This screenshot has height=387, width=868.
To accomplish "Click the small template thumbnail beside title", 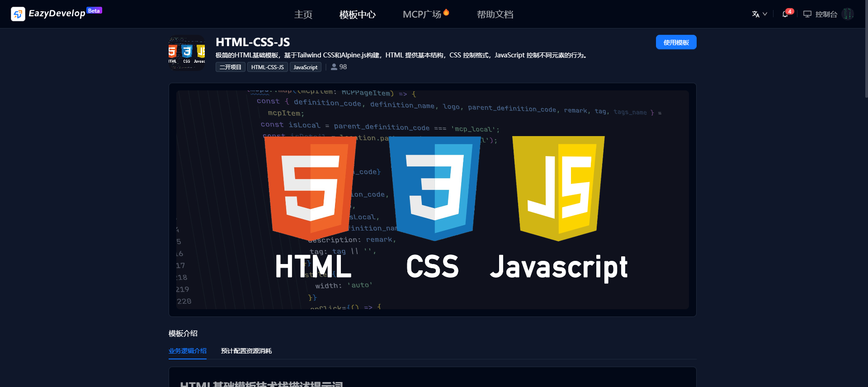I will [187, 53].
